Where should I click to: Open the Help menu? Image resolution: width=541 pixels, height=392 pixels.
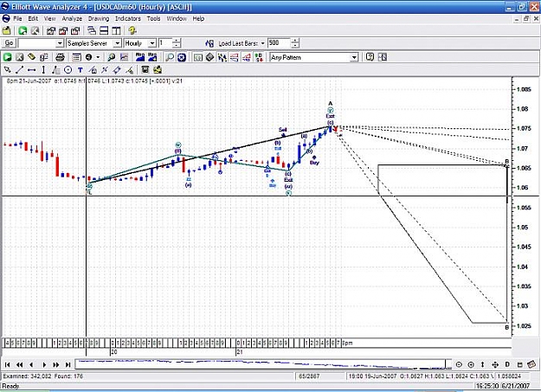click(x=198, y=19)
